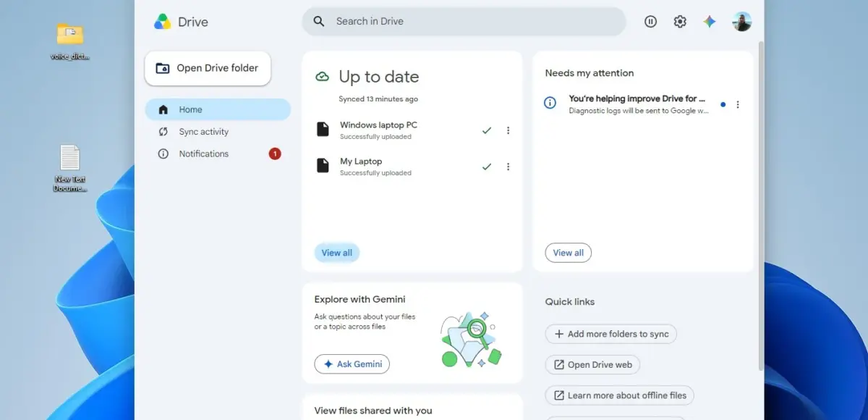Click the My Laptop file icon
The width and height of the screenshot is (868, 420).
tap(323, 166)
